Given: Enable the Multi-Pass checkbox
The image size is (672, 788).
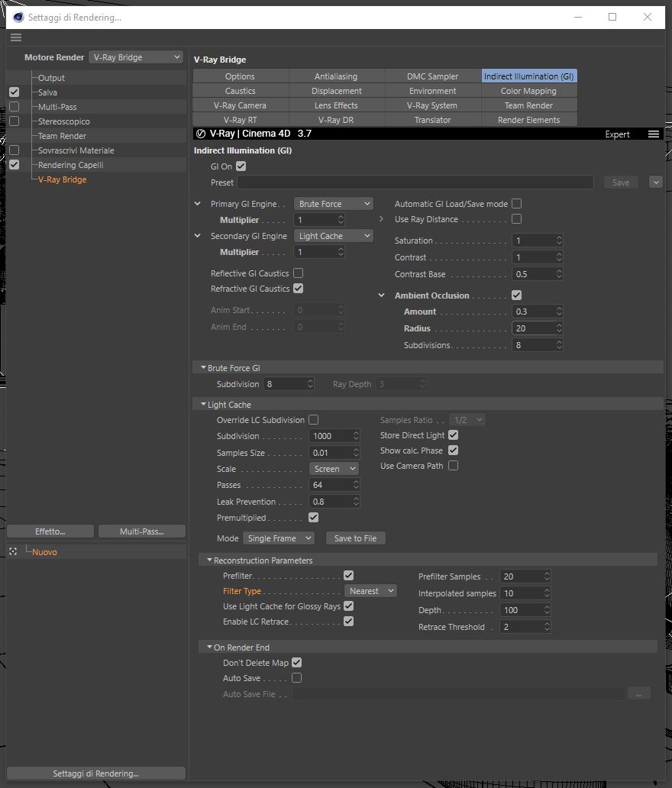Looking at the screenshot, I should pyautogui.click(x=14, y=107).
